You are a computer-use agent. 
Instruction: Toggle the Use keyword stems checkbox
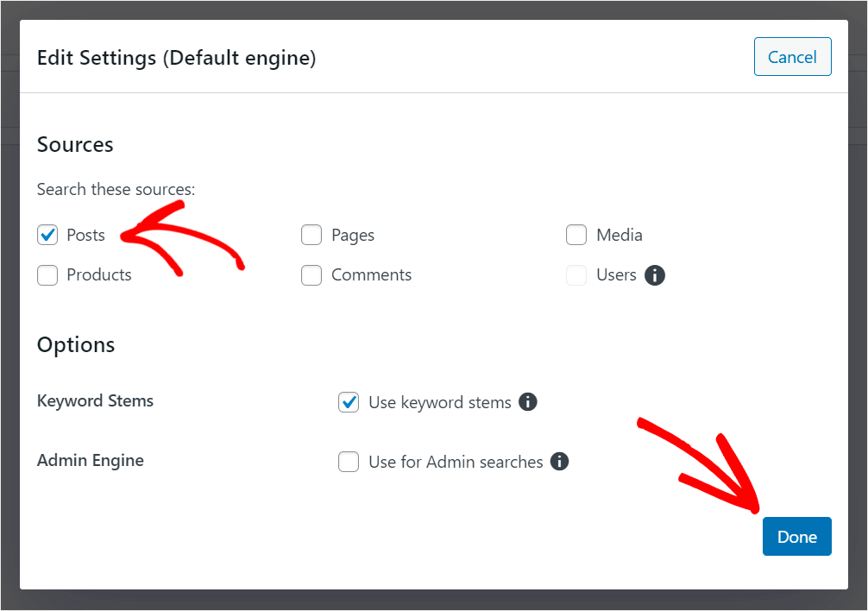(349, 402)
